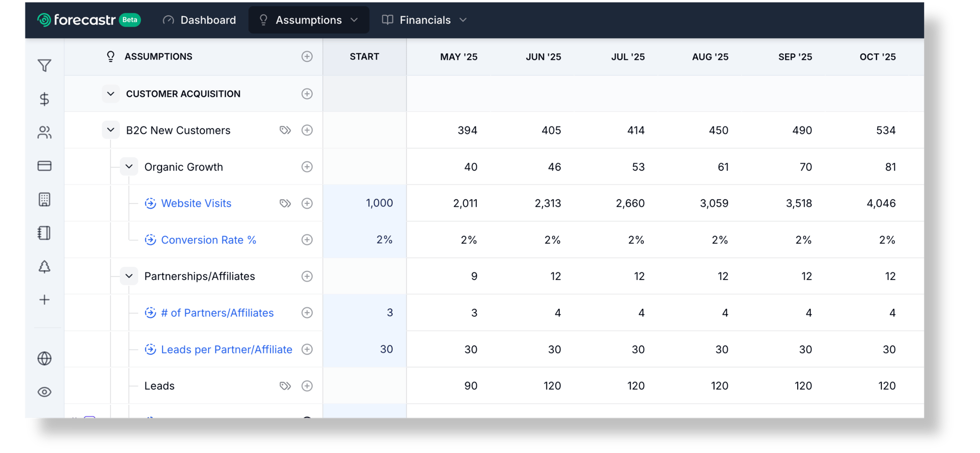Edit Conversion Rate start value 2%

pyautogui.click(x=365, y=240)
